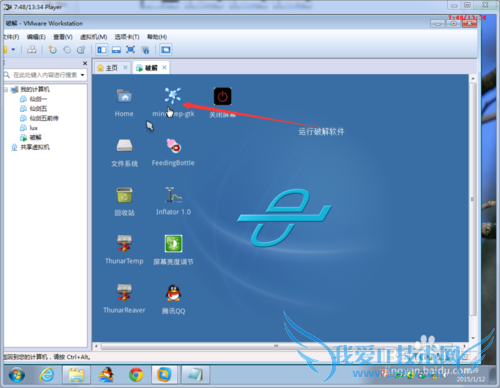Open the power dropdown arrow in toolbar
The image size is (500, 388).
coord(13,49)
